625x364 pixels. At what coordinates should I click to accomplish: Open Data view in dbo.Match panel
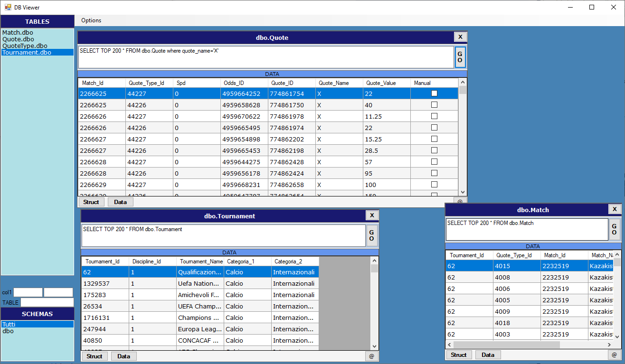coord(488,355)
